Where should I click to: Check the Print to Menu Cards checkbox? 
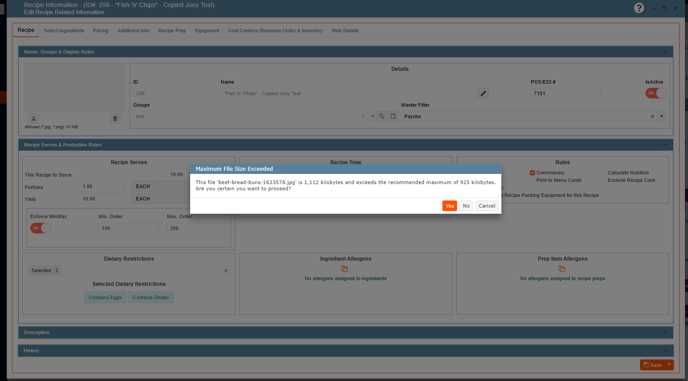coord(532,180)
